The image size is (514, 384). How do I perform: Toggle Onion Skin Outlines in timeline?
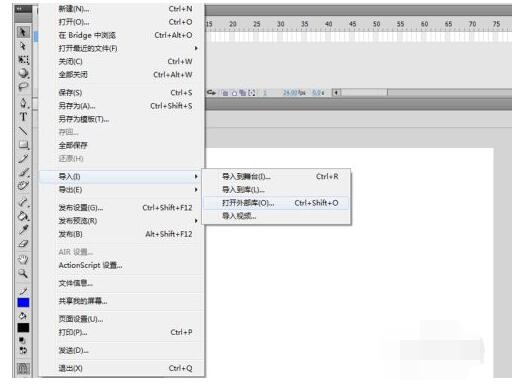[x=234, y=93]
